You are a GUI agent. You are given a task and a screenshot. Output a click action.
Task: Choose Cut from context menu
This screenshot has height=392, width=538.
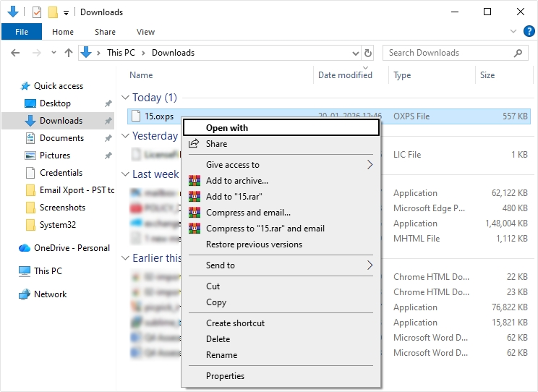tap(281, 286)
